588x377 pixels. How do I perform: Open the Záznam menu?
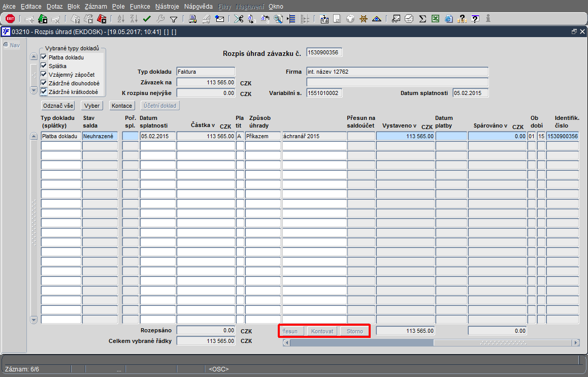tap(95, 7)
